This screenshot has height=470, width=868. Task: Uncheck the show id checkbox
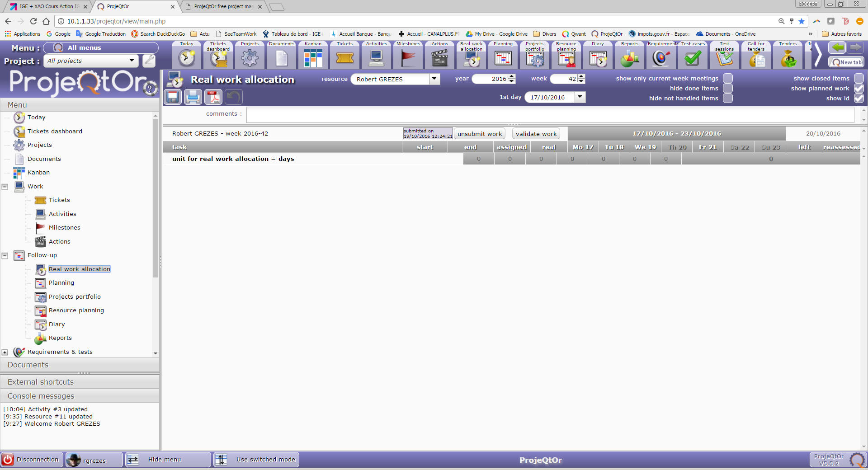click(x=859, y=98)
